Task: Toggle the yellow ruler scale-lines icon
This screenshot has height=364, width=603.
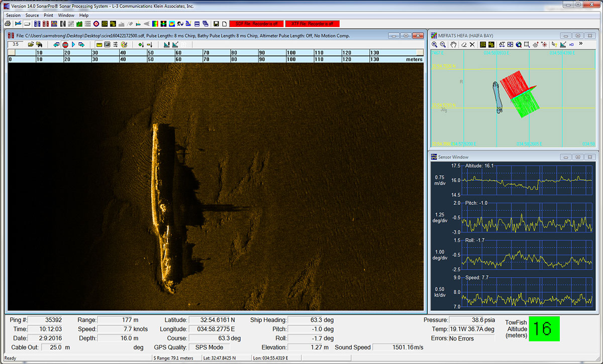Action: pyautogui.click(x=99, y=45)
